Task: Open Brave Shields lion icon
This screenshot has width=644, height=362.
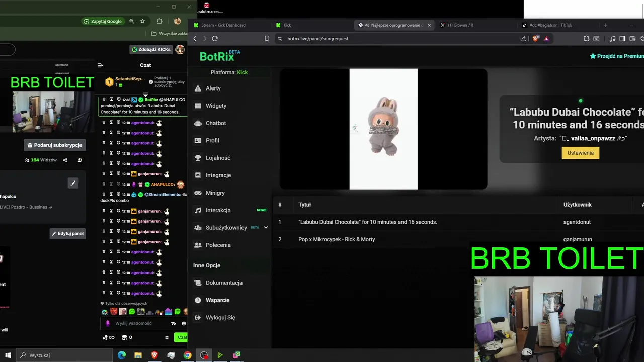Action: click(536, 39)
